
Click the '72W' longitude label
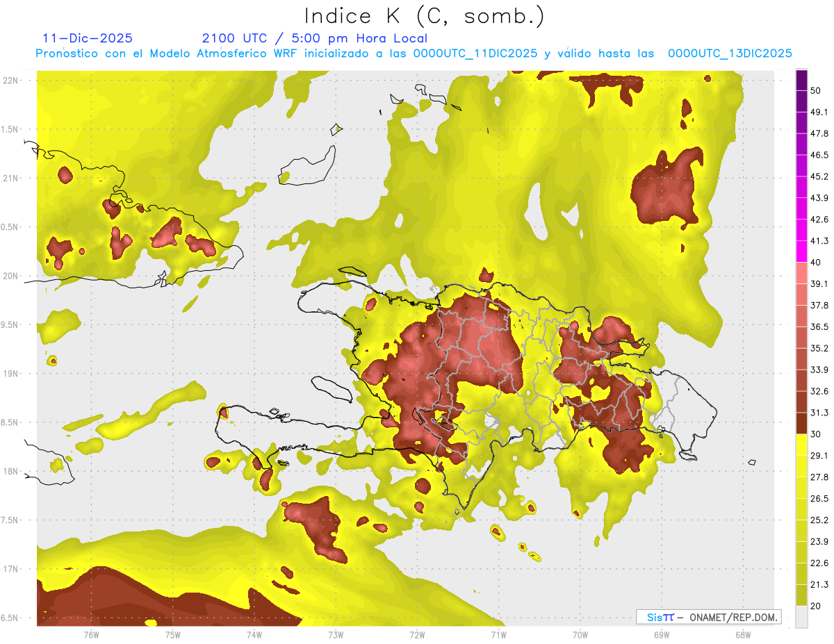coord(417,634)
